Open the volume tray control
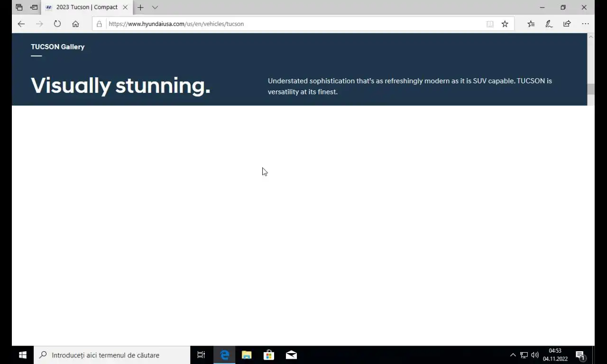607x364 pixels. coord(535,355)
